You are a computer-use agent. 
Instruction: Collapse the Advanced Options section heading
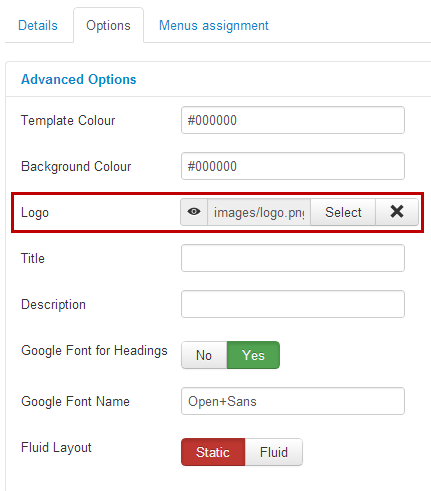(79, 79)
